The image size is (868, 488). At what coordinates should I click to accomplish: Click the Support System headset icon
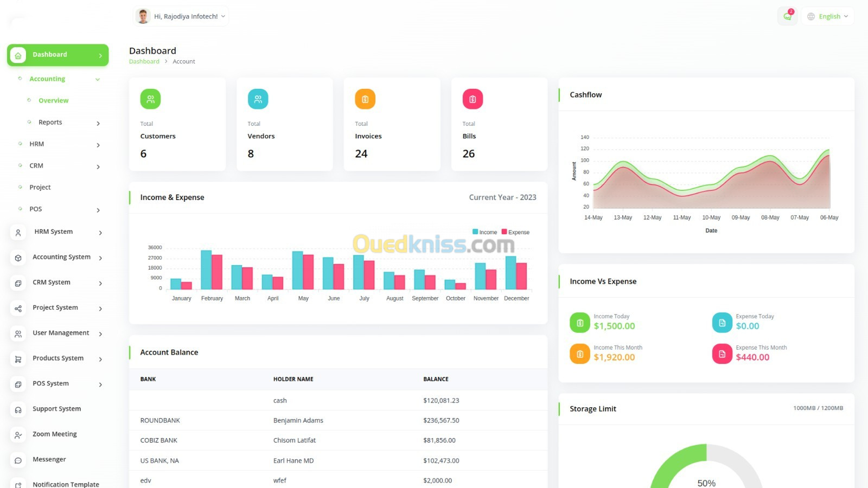[x=18, y=410]
